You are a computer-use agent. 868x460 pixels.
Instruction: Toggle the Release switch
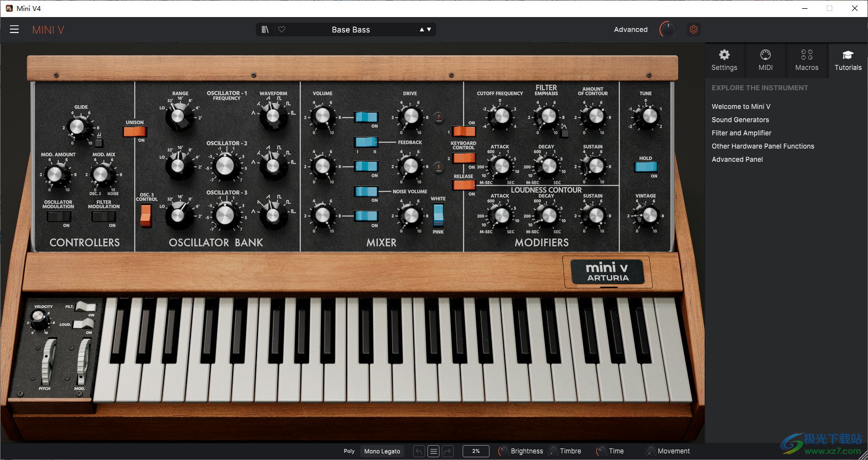point(464,185)
